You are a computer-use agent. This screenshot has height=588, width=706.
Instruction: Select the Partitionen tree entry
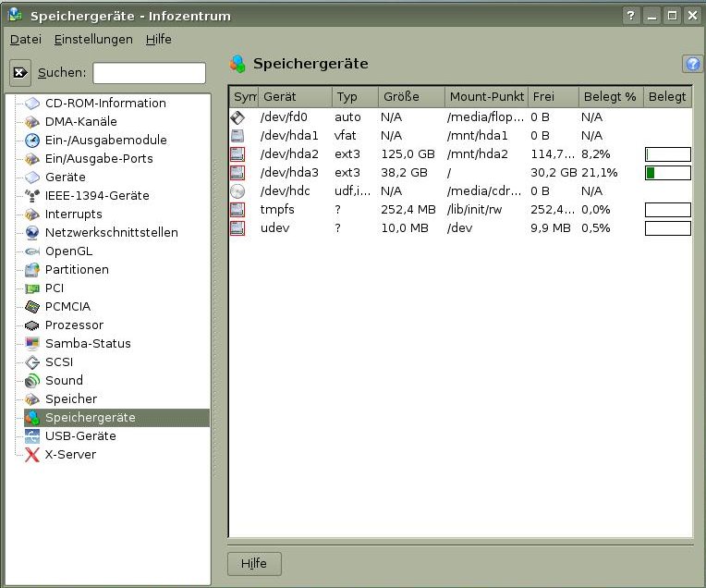click(77, 269)
